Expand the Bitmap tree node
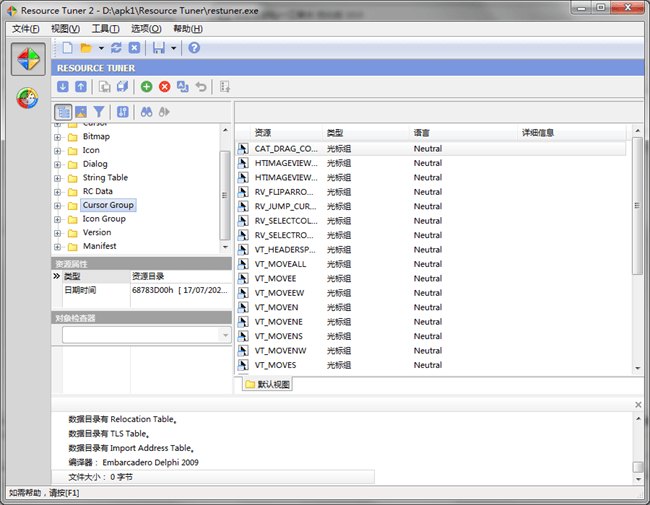Screen dimensions: 650x505 click(58, 137)
